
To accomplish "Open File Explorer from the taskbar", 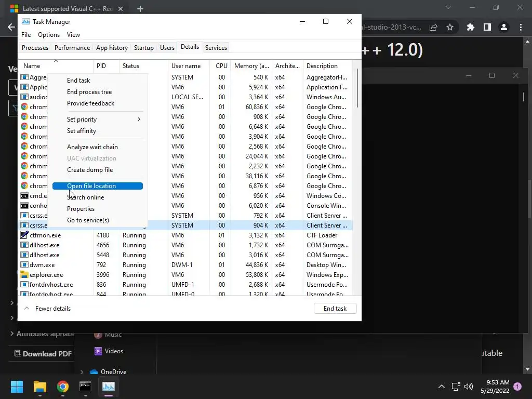I will tap(39, 387).
